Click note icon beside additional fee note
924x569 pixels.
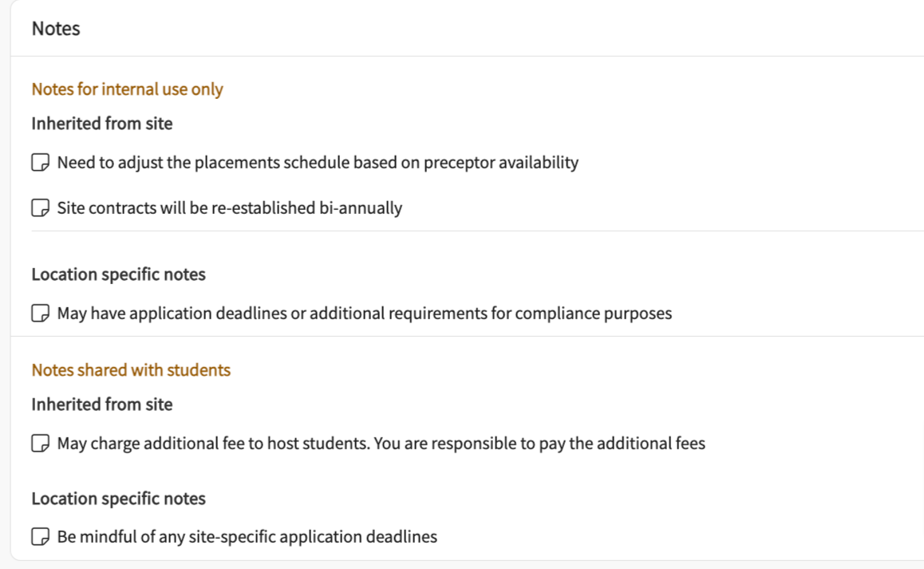pyautogui.click(x=40, y=443)
